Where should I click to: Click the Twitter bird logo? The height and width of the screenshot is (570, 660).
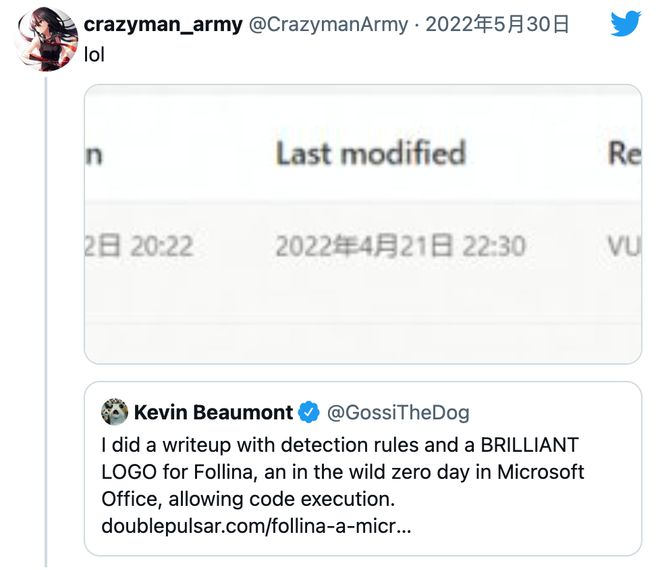[x=625, y=23]
